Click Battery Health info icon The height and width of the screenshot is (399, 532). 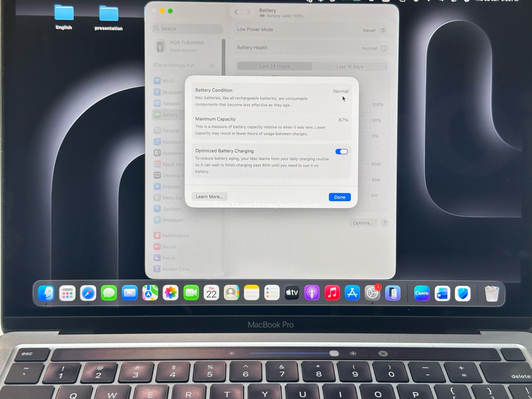tap(384, 48)
